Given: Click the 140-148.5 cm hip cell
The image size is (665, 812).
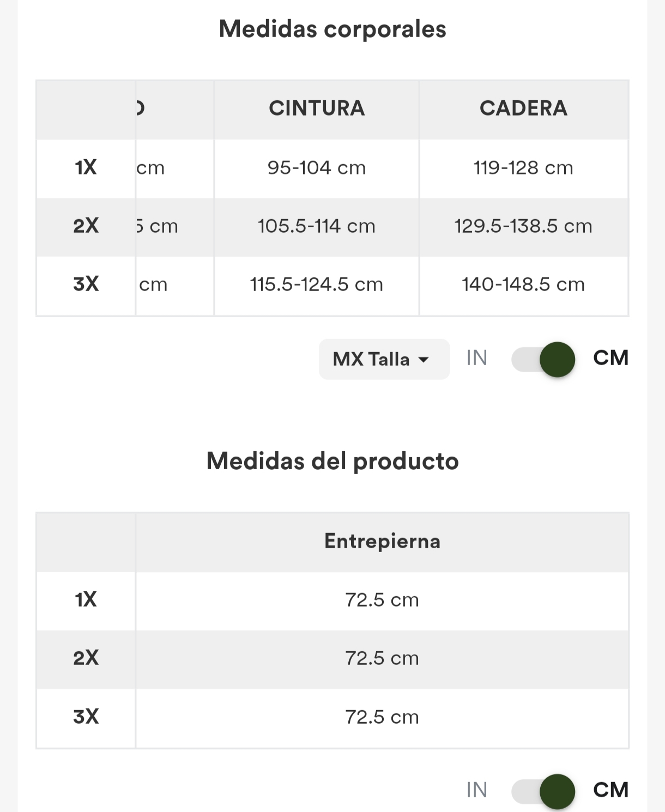Looking at the screenshot, I should click(x=523, y=284).
